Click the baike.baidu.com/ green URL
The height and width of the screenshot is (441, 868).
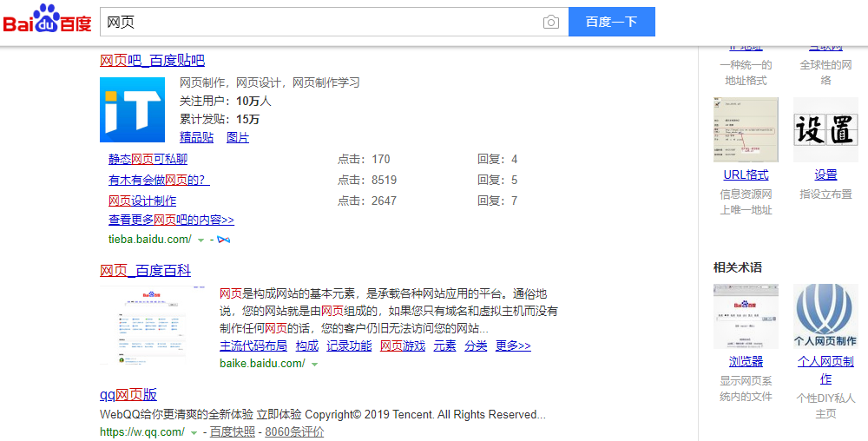click(x=262, y=363)
